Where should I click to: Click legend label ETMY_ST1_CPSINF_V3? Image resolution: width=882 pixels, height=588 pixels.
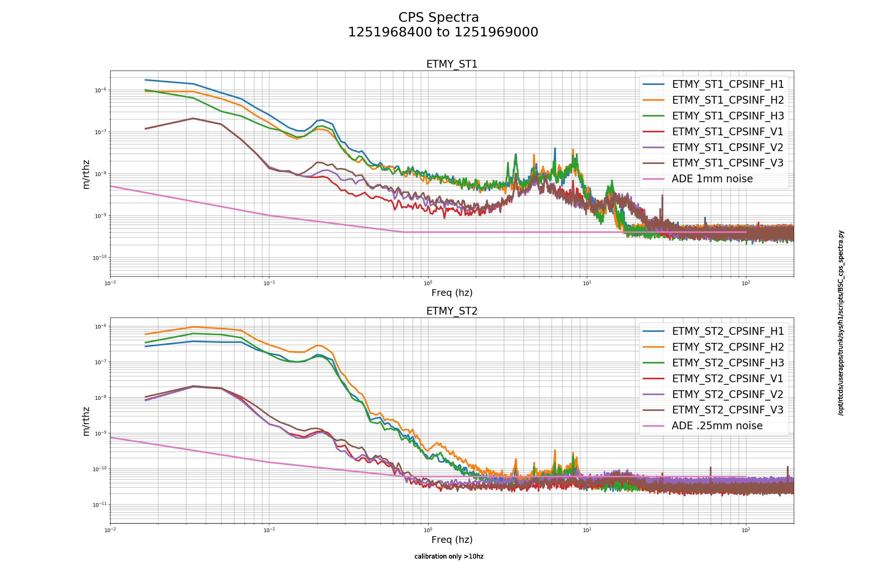click(728, 163)
